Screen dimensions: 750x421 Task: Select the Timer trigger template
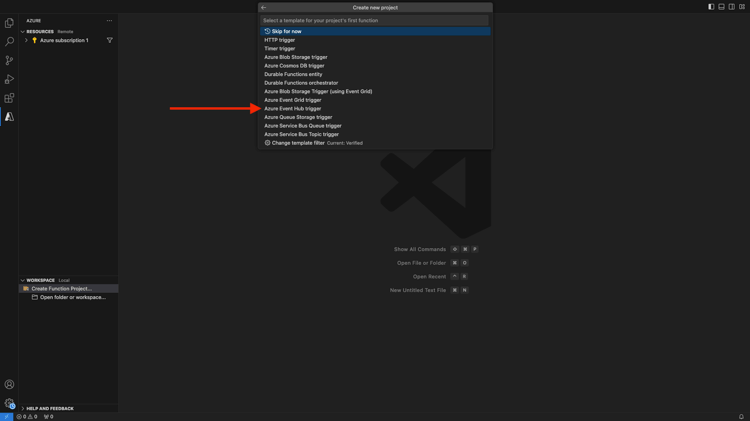click(x=375, y=48)
